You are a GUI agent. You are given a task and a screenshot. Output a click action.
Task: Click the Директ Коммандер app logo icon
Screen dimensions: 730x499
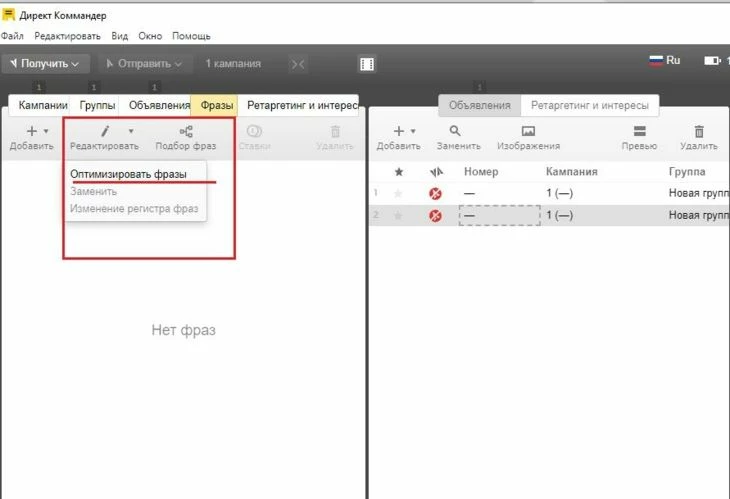point(8,14)
